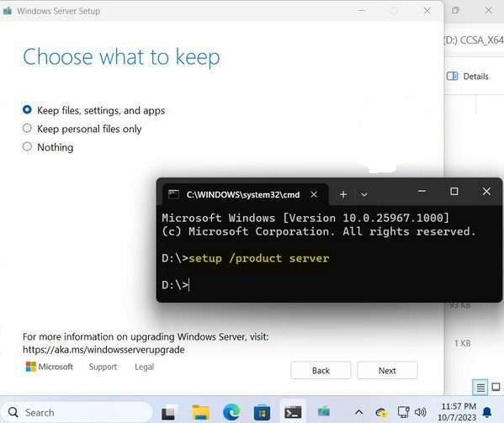Screen dimensions: 504x423
Task: Open the Support link
Action: tap(103, 367)
